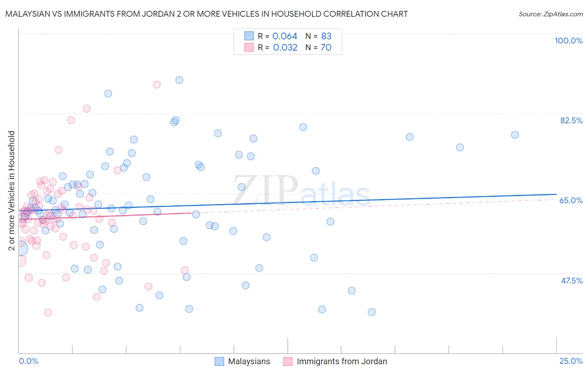Click the 0.0% x-axis label
588x373 pixels.
point(28,361)
